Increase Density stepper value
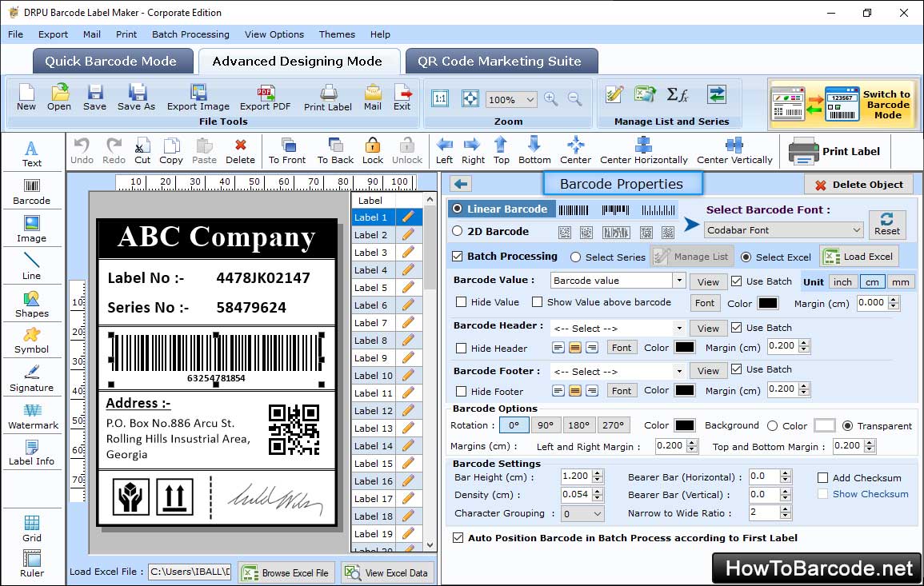924x586 pixels. 598,491
